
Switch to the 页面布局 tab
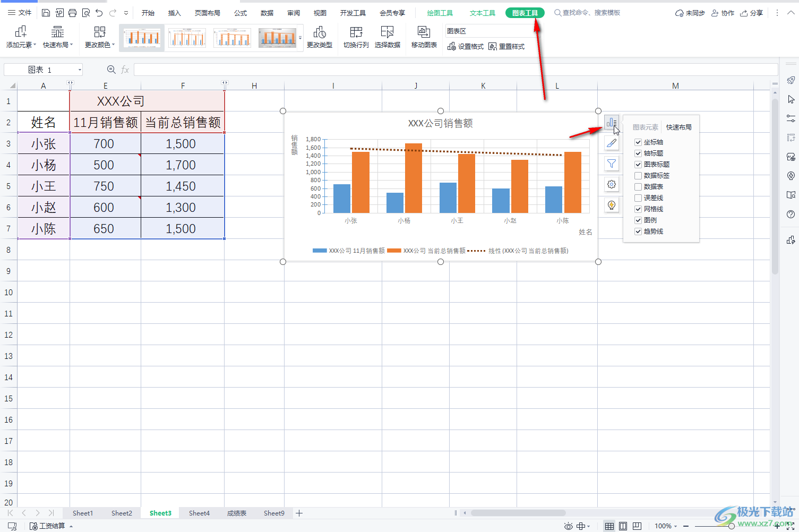pyautogui.click(x=208, y=13)
